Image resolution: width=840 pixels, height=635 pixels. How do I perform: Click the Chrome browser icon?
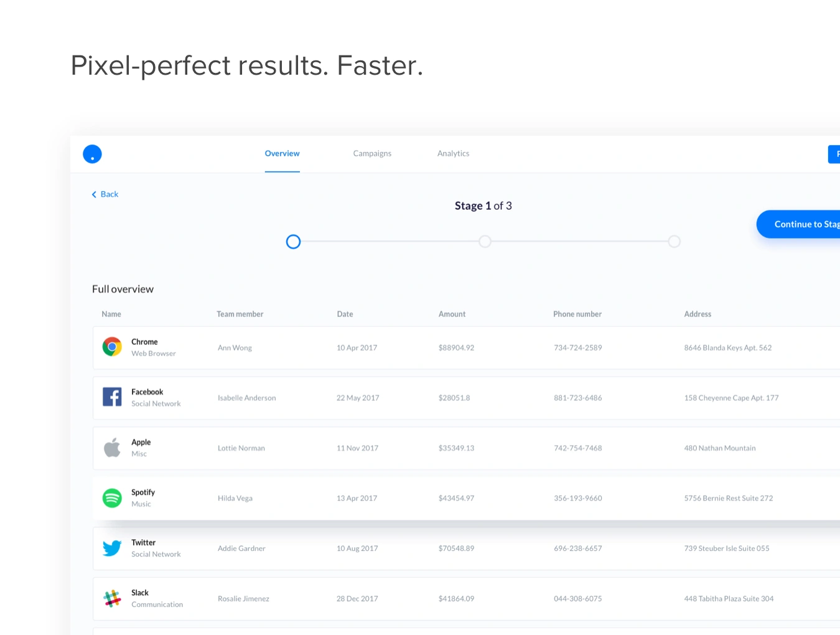[x=112, y=347]
